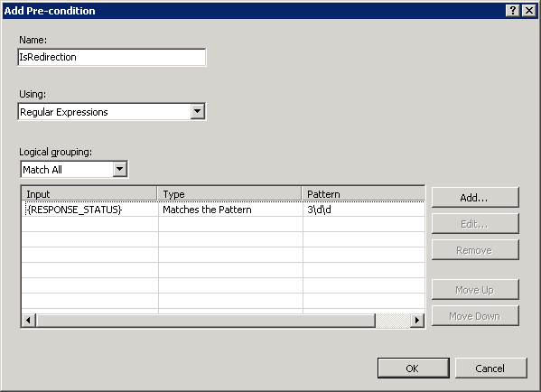Select the Regular Expressions combo box
The width and height of the screenshot is (541, 392).
click(111, 111)
